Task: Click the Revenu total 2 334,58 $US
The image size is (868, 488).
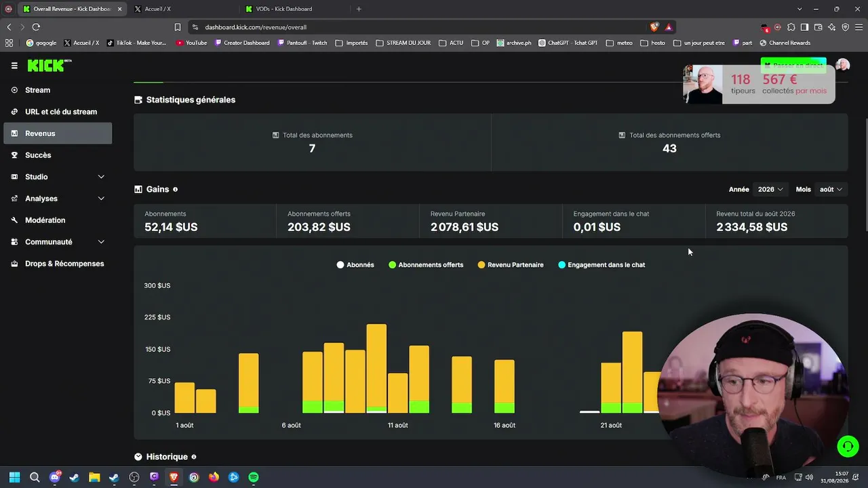Action: pyautogui.click(x=752, y=227)
